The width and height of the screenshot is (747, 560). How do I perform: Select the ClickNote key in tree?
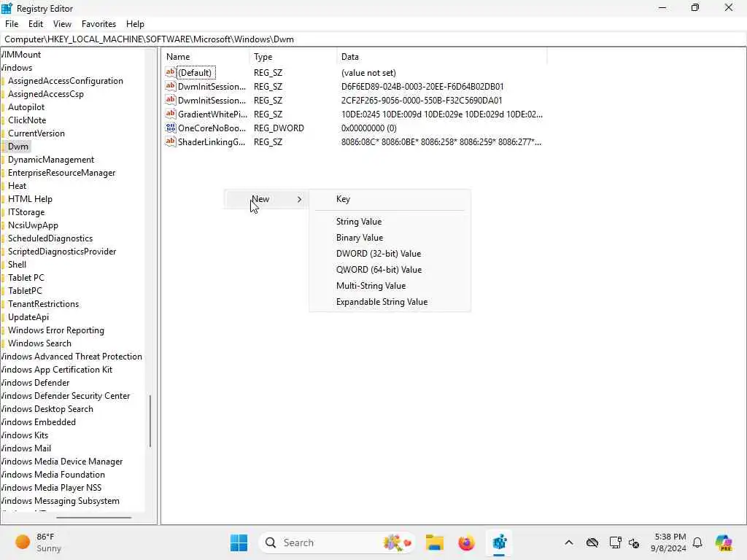coord(27,120)
